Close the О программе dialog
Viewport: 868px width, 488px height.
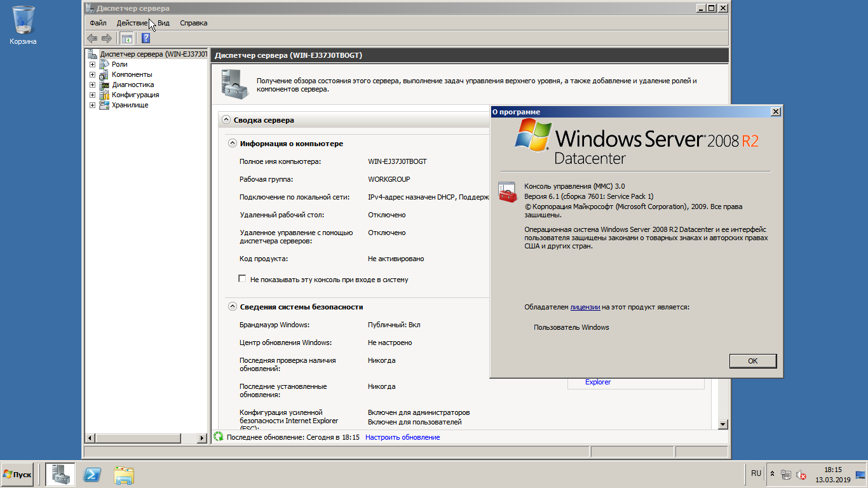(775, 112)
